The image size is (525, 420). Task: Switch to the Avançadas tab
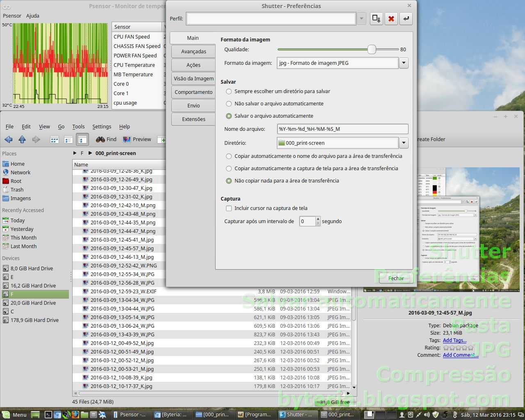193,51
